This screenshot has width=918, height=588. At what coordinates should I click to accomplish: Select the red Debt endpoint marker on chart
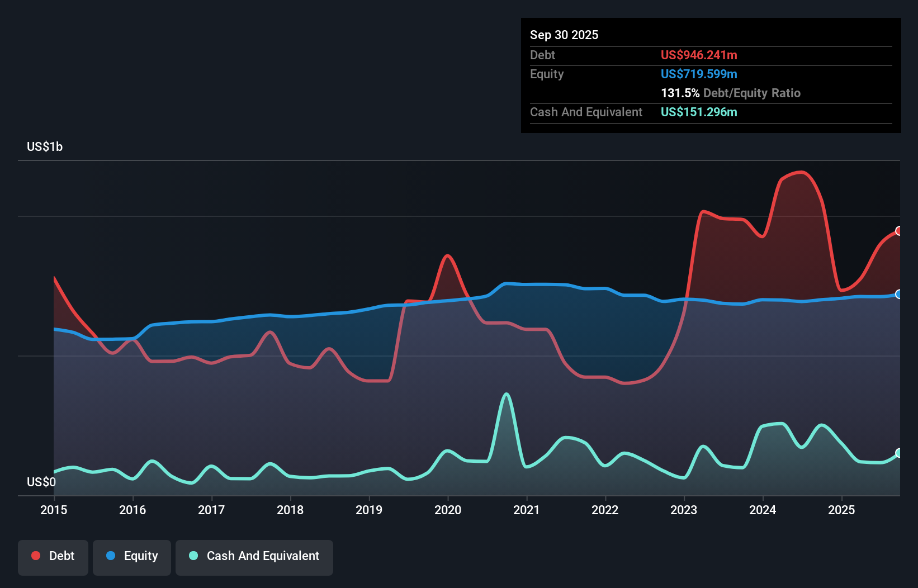click(x=898, y=230)
